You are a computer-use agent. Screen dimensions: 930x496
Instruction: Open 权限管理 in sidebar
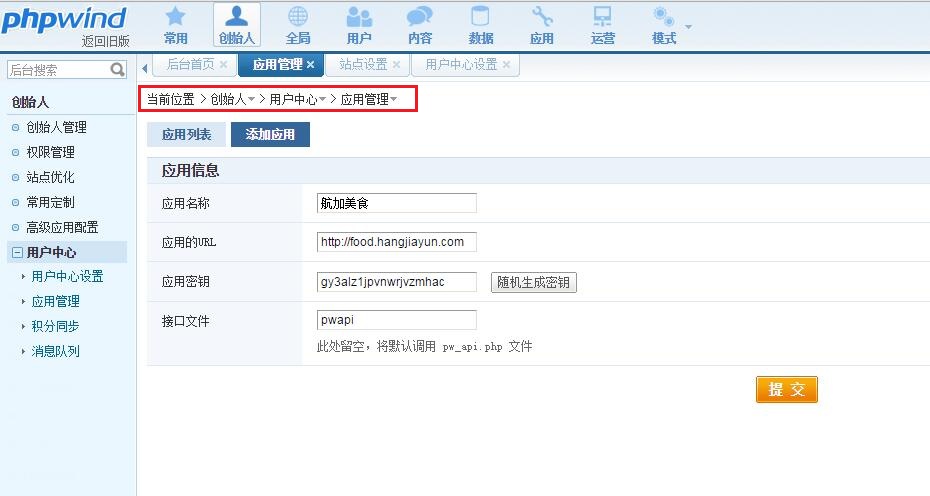(x=50, y=152)
